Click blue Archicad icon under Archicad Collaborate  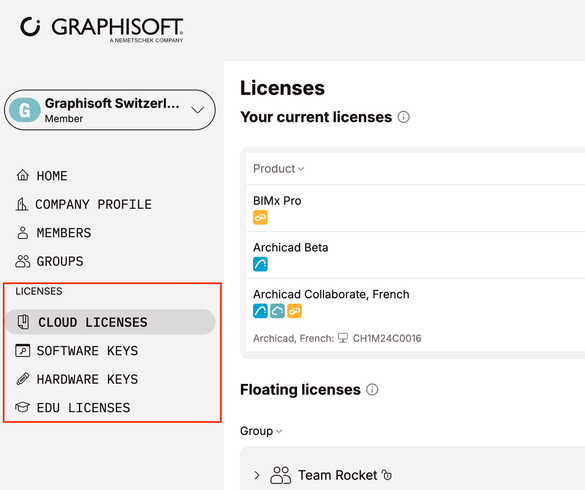pyautogui.click(x=260, y=311)
